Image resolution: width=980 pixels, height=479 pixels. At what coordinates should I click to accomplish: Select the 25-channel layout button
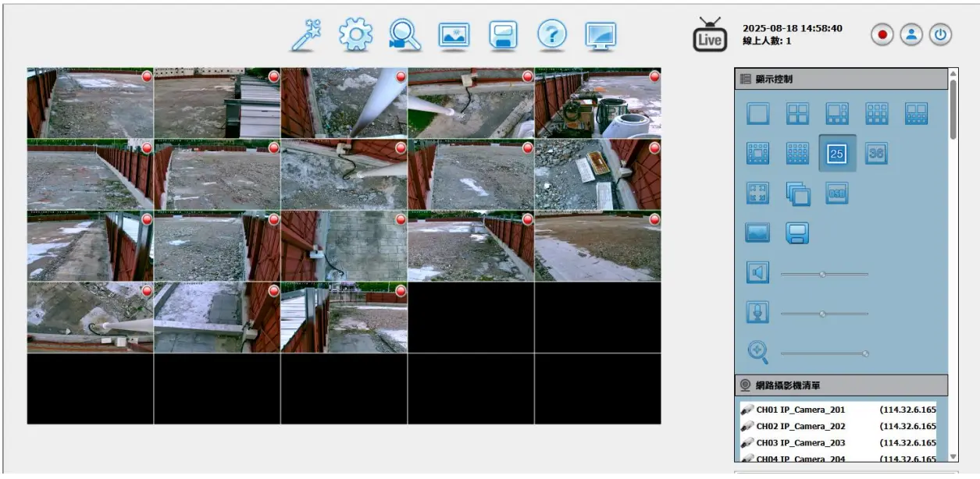coord(837,154)
